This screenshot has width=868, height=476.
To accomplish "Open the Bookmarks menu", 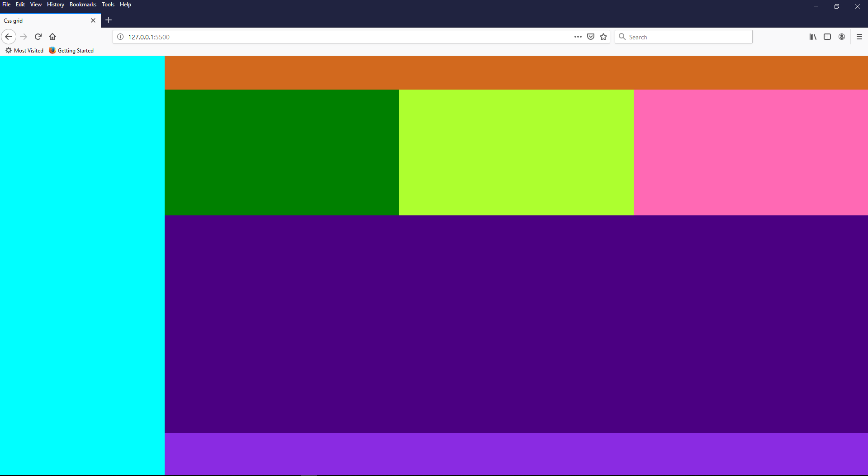I will click(82, 5).
